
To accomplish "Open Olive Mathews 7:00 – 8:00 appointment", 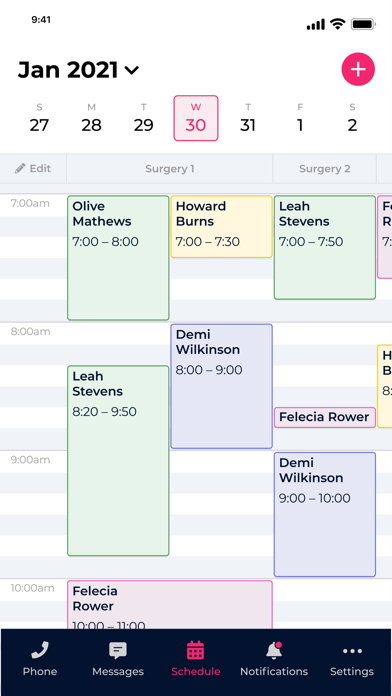I will click(118, 258).
